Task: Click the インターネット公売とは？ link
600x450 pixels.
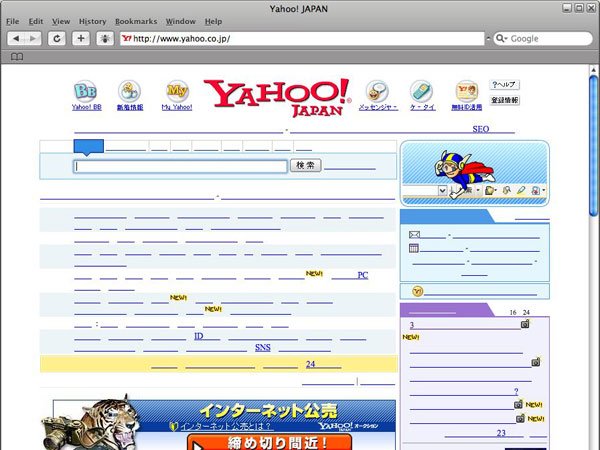Action: [x=225, y=426]
